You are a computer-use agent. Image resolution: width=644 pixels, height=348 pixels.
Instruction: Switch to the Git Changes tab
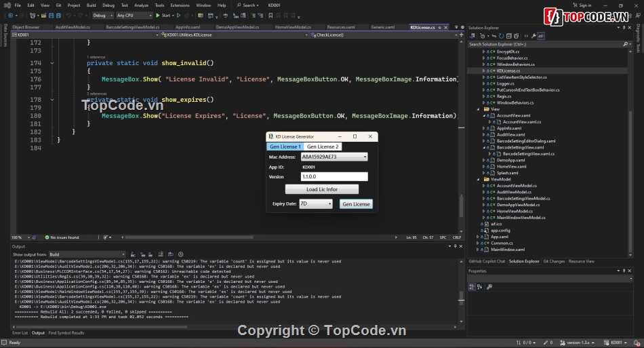(554, 261)
